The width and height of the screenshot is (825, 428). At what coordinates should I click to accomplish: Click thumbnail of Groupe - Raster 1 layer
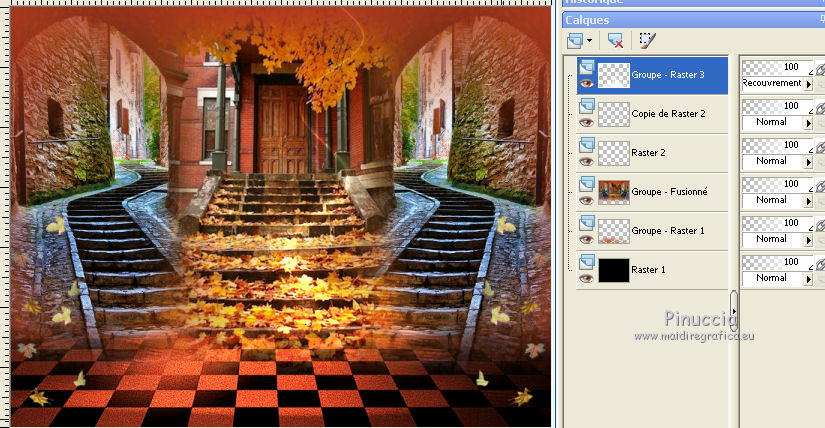[613, 231]
